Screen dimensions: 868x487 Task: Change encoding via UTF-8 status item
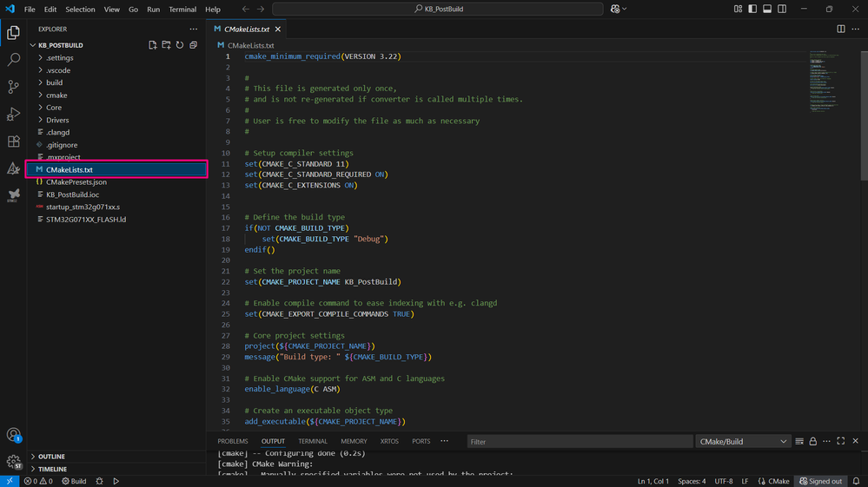724,481
